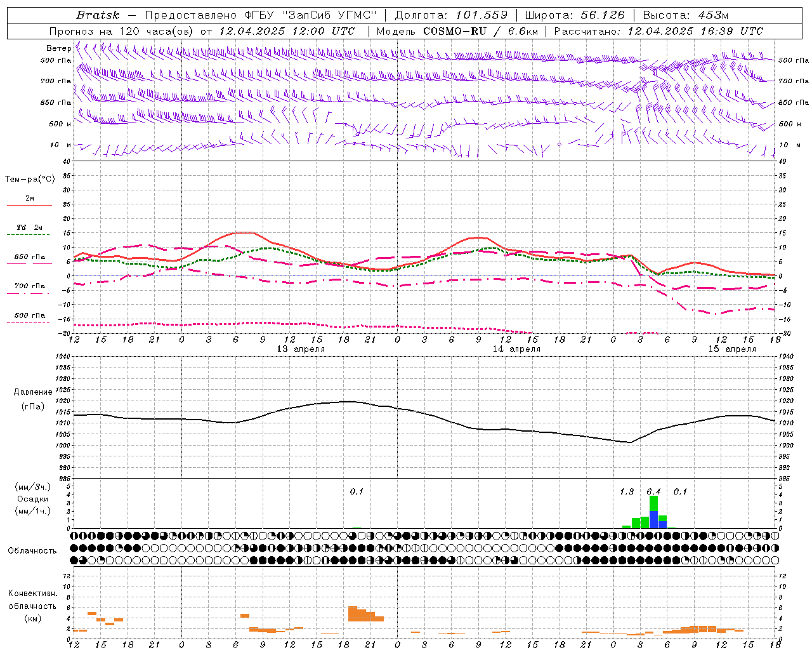Click the Осадки precipitation label
This screenshot has height=650, width=812.
pos(32,499)
